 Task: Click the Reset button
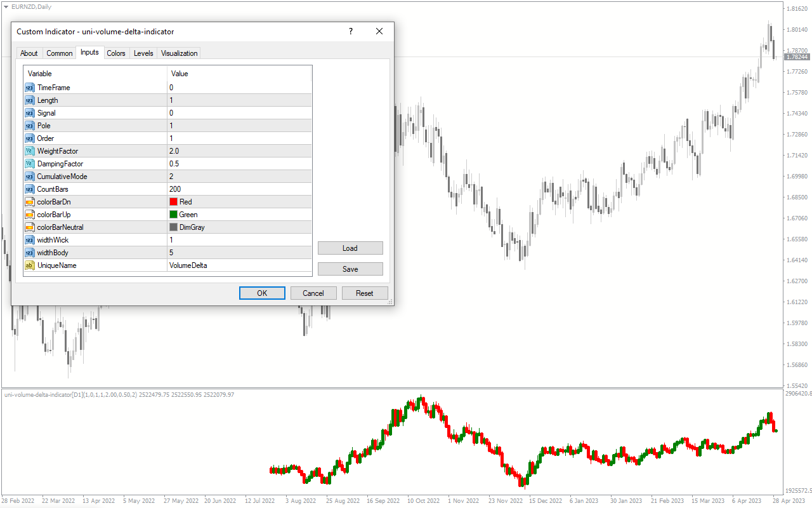click(x=365, y=293)
